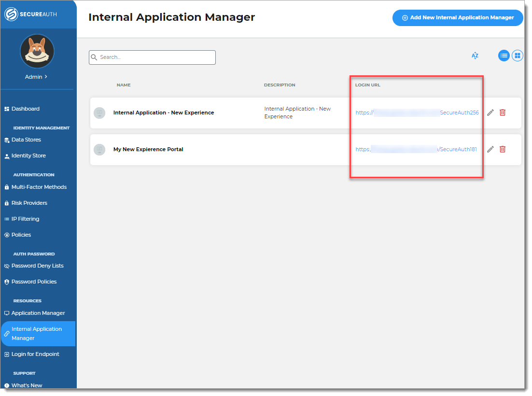Switch to list view
This screenshot has height=396, width=532.
point(504,56)
